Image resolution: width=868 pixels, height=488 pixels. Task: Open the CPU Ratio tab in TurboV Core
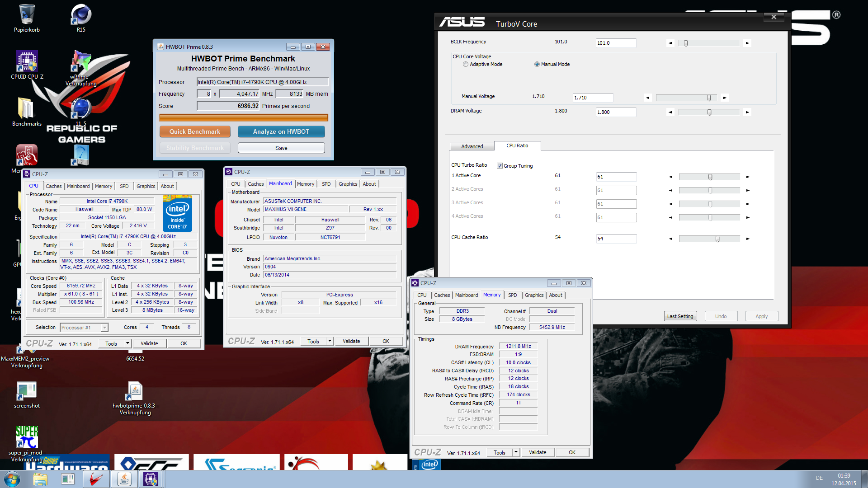pos(517,145)
